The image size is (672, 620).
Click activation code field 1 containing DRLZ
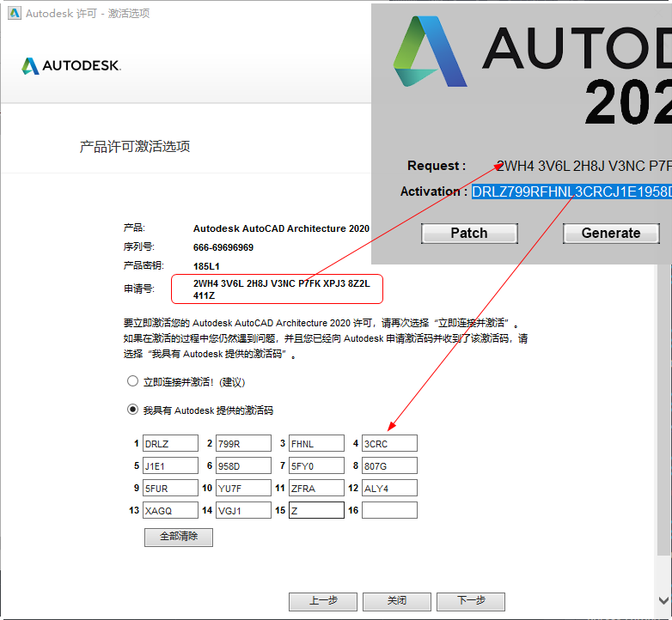coord(170,443)
